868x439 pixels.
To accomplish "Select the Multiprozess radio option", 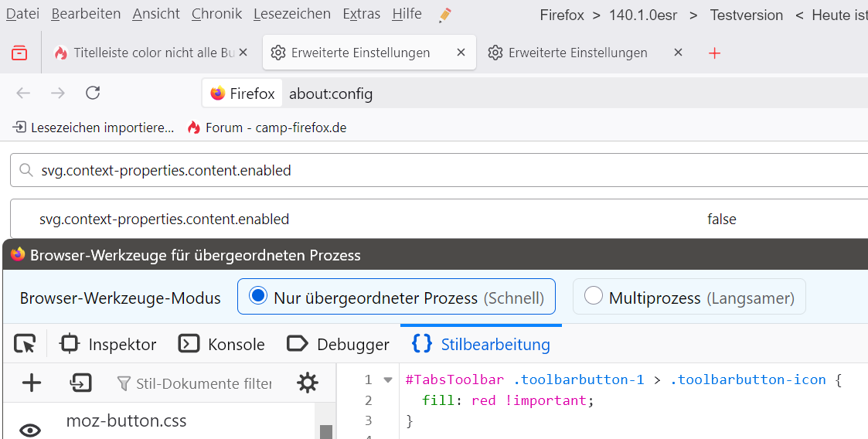I will coord(594,297).
